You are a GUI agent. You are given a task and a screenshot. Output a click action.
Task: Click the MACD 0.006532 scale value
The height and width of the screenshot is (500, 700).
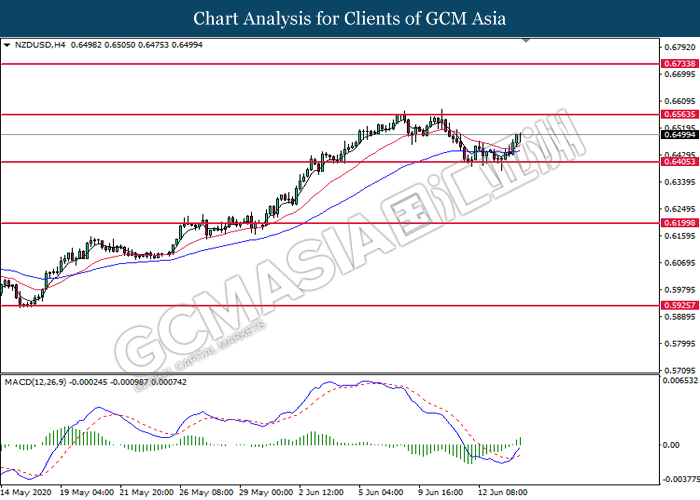[681, 380]
